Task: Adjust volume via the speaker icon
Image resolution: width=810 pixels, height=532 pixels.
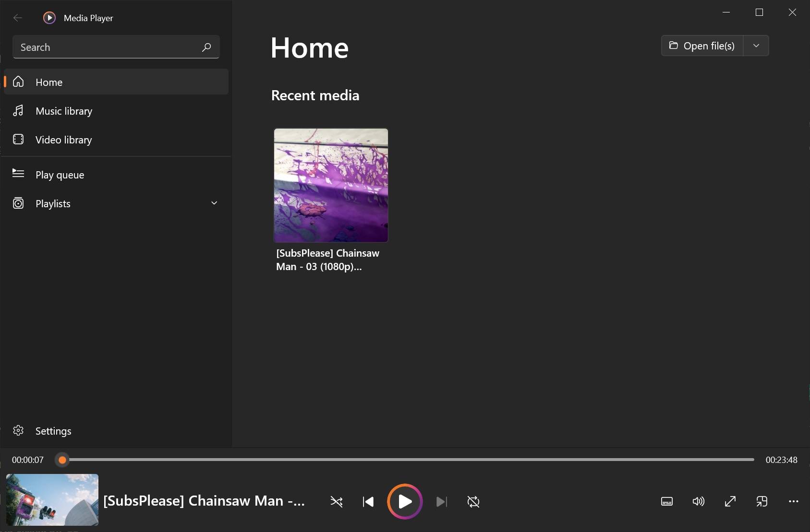Action: pos(698,501)
